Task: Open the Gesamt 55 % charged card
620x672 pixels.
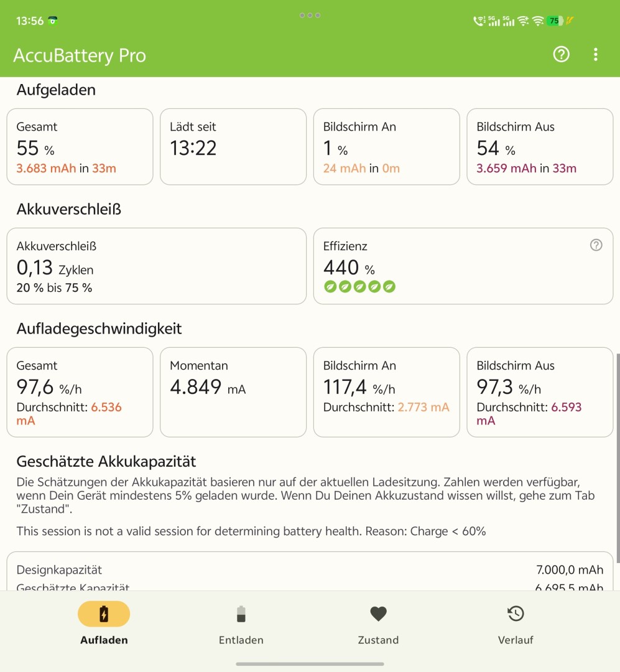Action: 80,147
